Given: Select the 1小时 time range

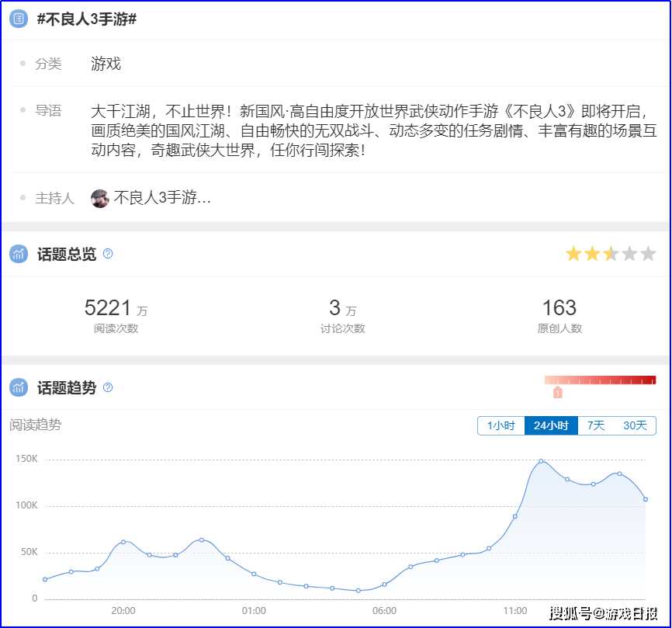Looking at the screenshot, I should [x=501, y=425].
